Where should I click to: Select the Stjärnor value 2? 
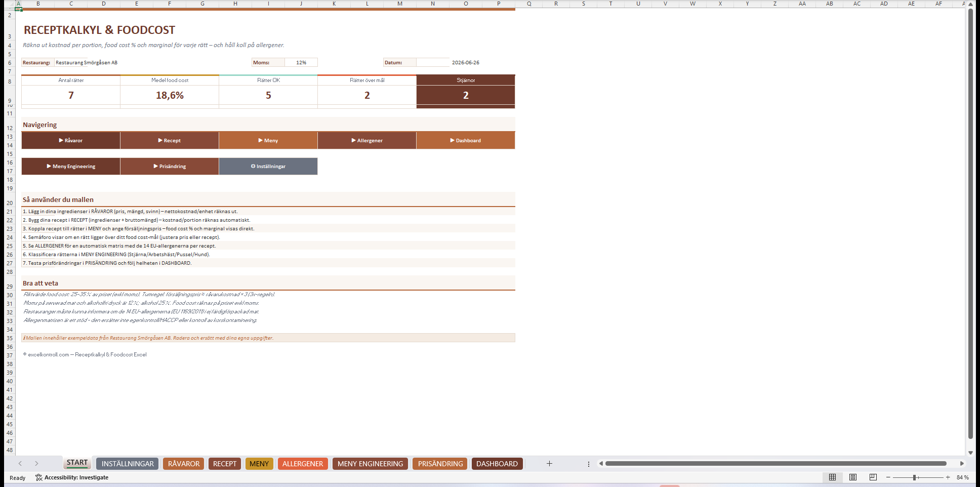pyautogui.click(x=466, y=95)
